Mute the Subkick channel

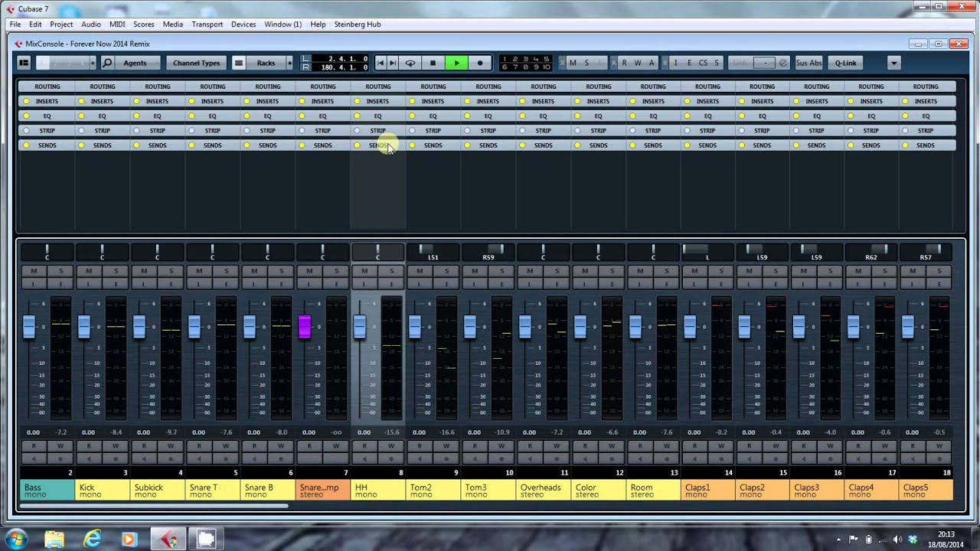(x=144, y=271)
